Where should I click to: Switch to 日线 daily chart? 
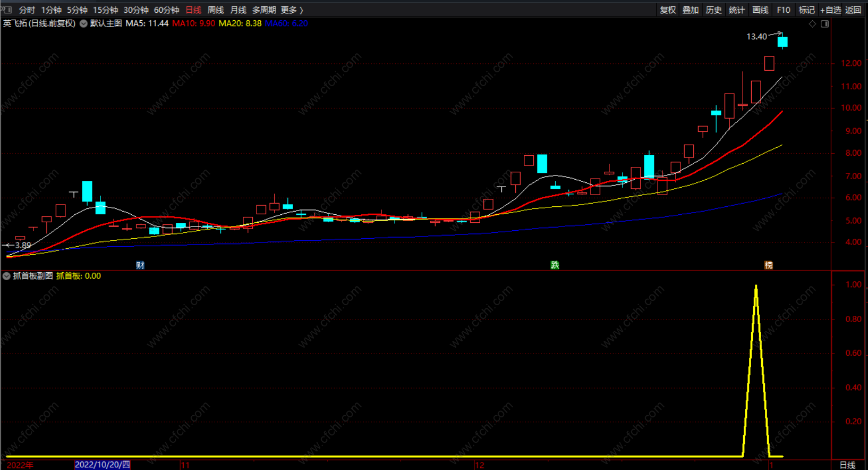193,10
